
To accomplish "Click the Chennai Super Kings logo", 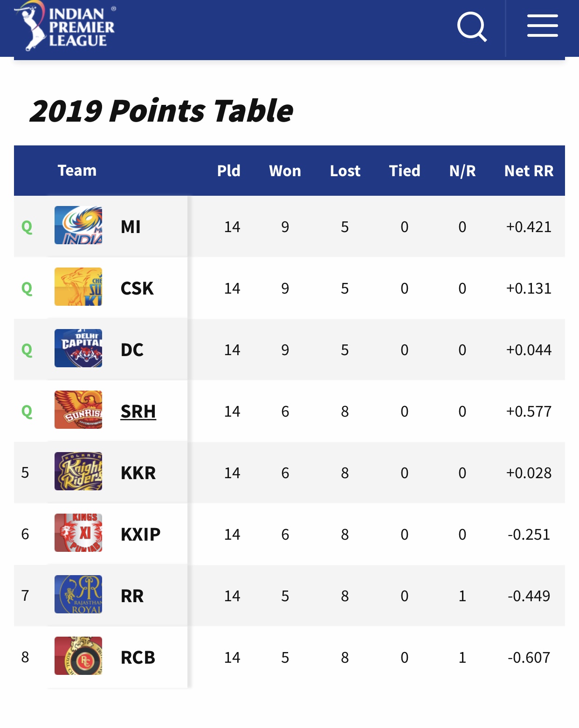I will [78, 287].
